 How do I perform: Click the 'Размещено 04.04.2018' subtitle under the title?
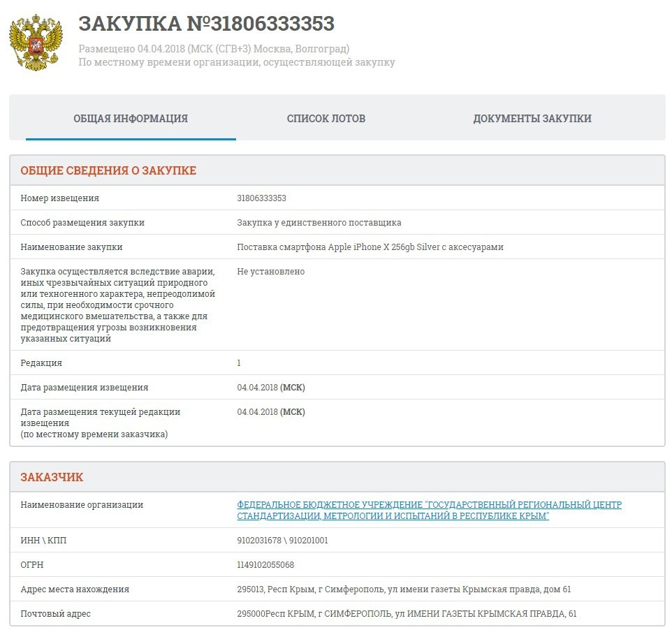coord(214,49)
